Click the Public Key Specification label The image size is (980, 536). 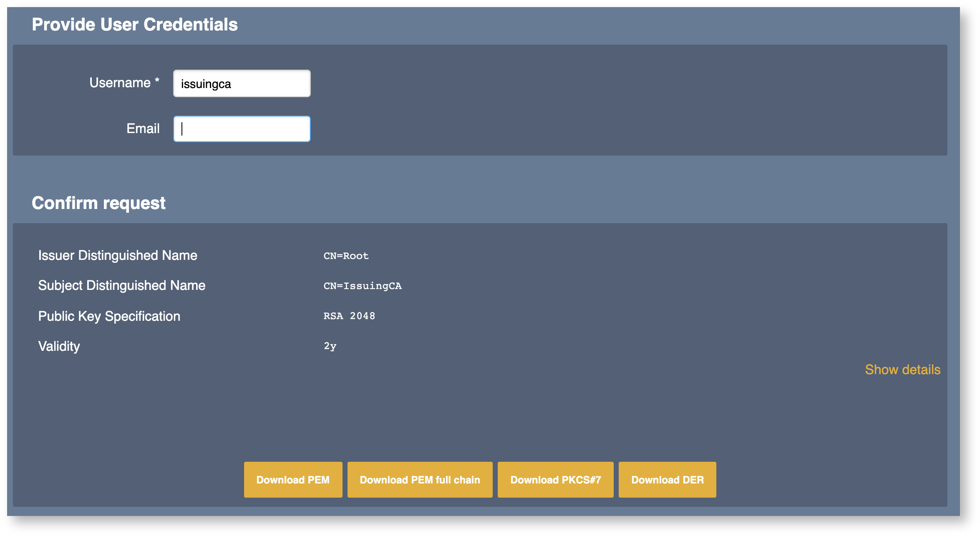pos(109,316)
